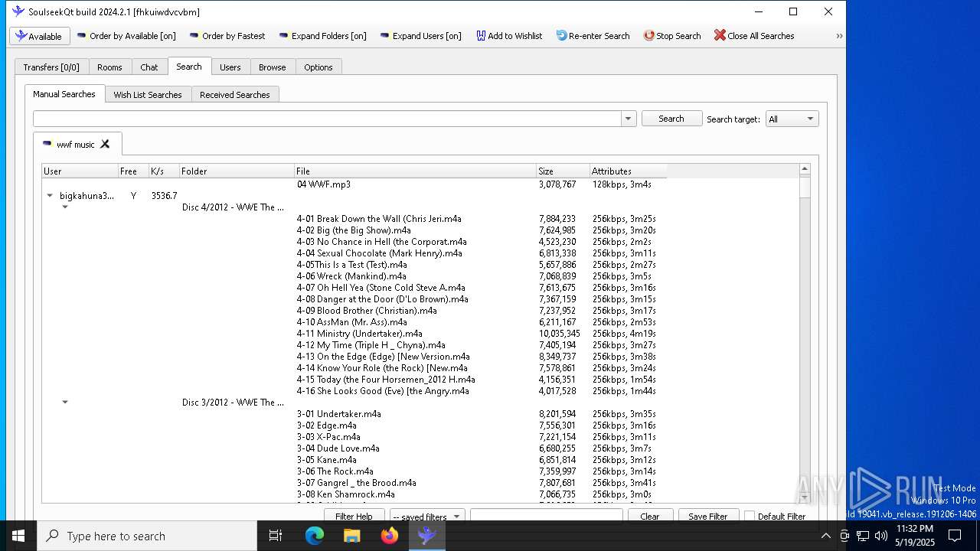Click results scrollbar up arrow

pyautogui.click(x=804, y=169)
